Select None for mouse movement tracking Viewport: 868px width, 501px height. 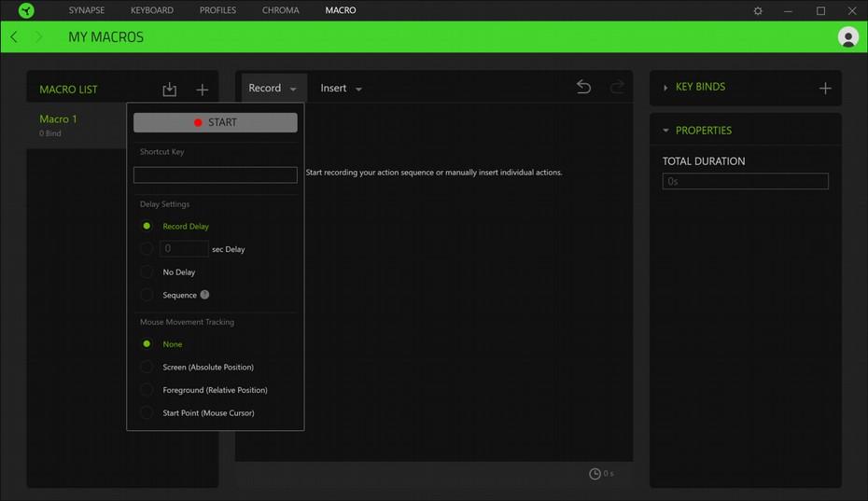(x=147, y=343)
